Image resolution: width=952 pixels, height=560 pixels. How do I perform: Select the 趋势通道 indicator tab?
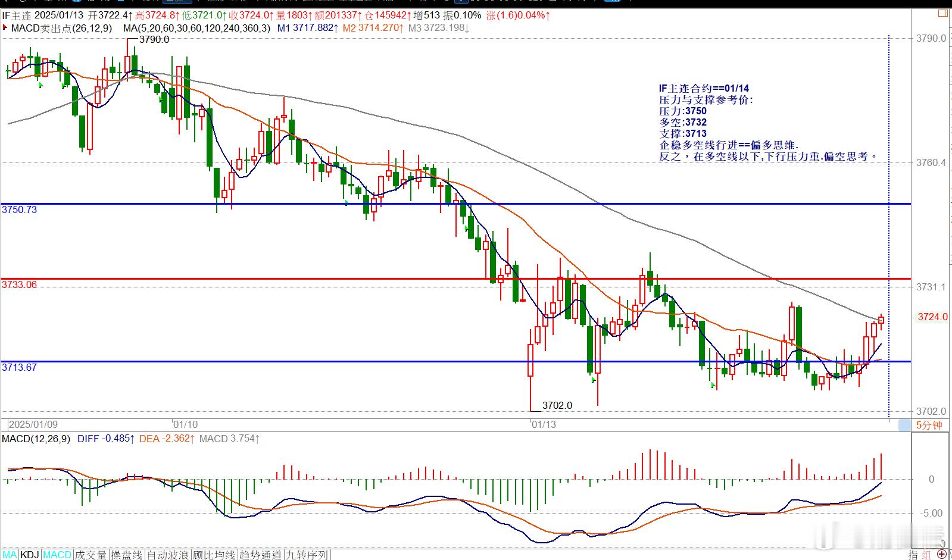[x=260, y=555]
